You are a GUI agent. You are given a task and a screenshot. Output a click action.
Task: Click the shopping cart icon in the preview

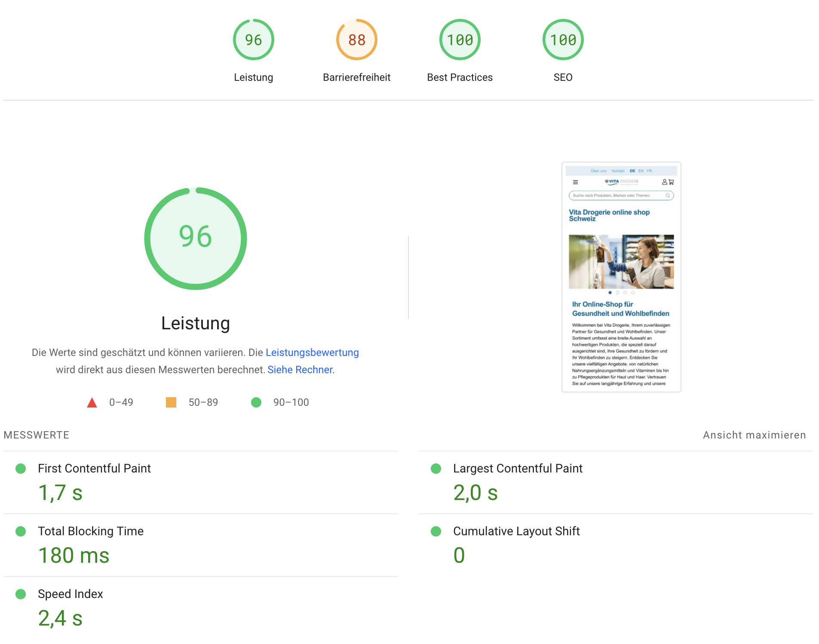click(x=672, y=182)
